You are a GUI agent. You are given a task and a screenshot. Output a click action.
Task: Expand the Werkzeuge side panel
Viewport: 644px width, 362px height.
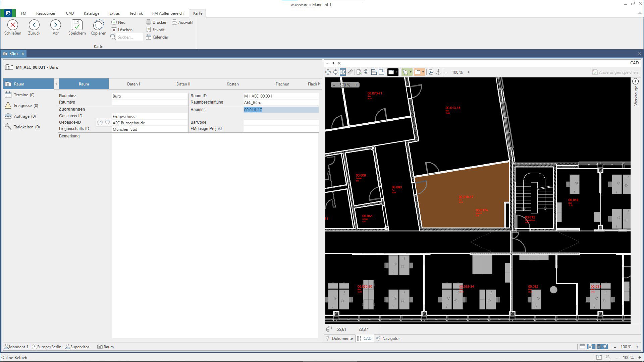[635, 81]
